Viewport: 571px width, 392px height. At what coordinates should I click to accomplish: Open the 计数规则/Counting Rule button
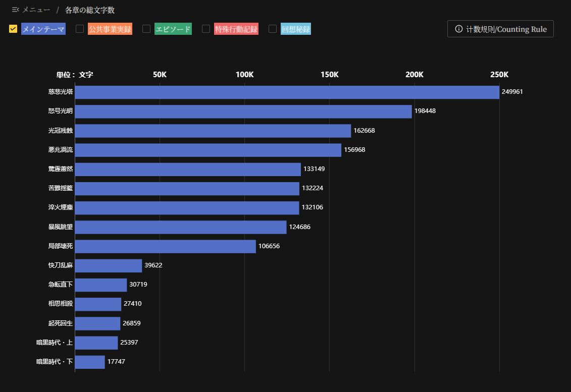coord(500,29)
